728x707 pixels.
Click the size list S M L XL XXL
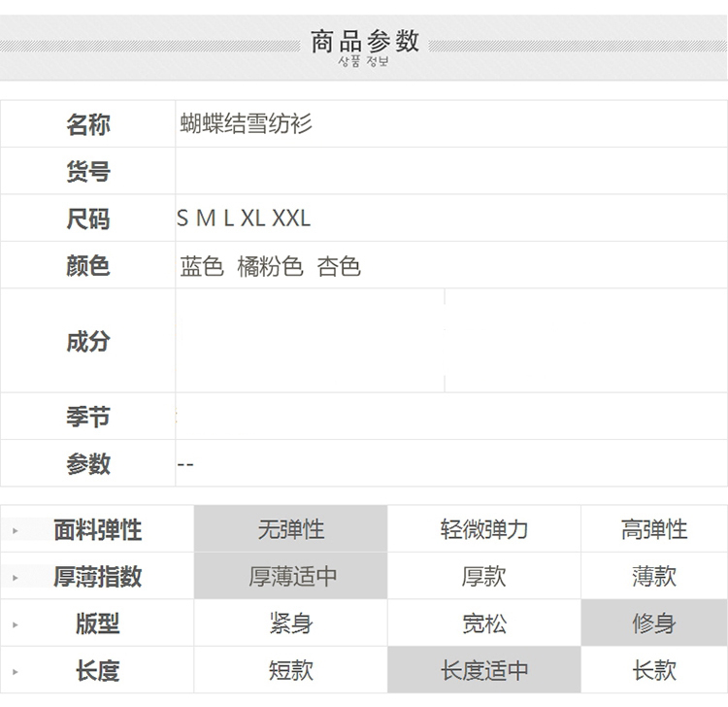coord(244,219)
